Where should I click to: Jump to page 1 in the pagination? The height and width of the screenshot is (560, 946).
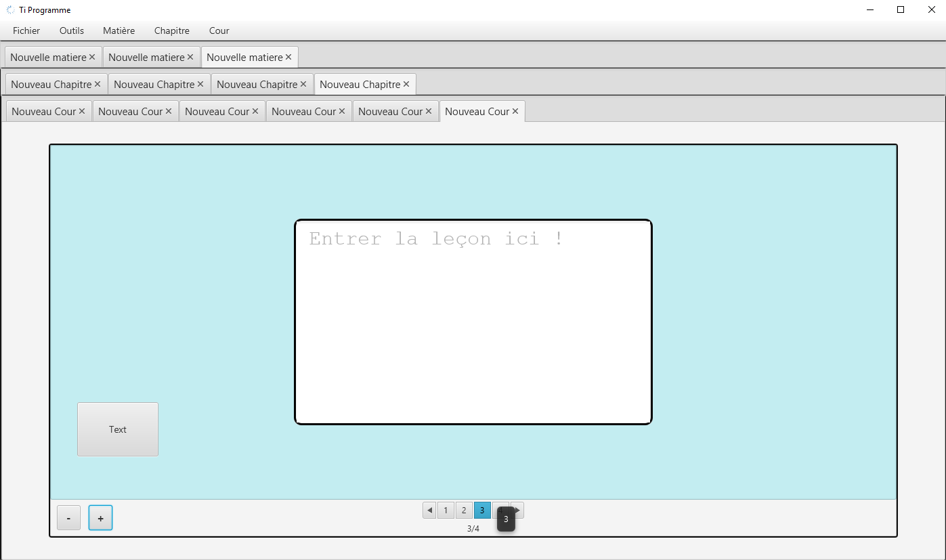(x=446, y=511)
